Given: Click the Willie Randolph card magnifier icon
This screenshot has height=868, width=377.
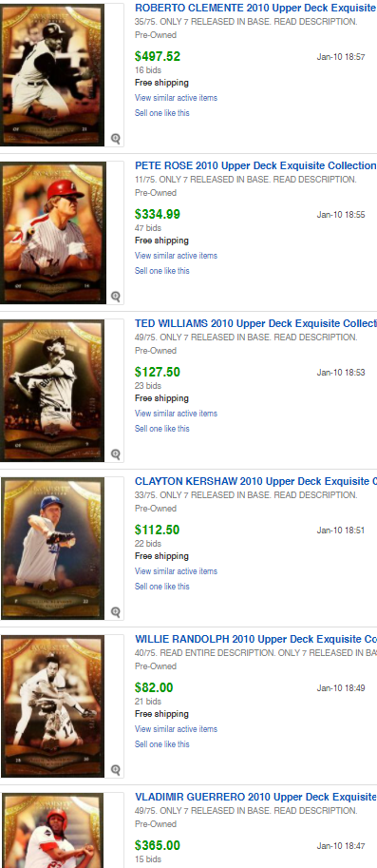Looking at the screenshot, I should pos(116,769).
